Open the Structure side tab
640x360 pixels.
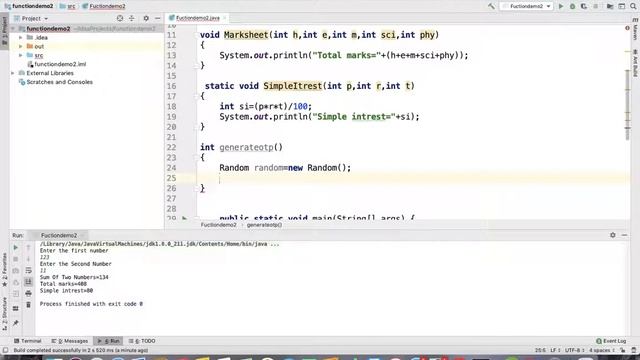click(x=4, y=314)
